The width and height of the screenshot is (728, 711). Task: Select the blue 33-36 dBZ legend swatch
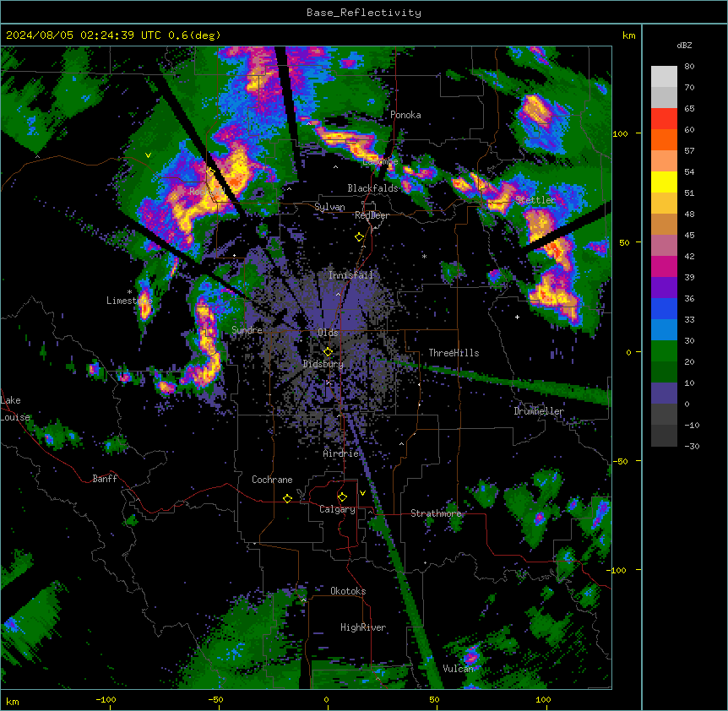(x=664, y=308)
